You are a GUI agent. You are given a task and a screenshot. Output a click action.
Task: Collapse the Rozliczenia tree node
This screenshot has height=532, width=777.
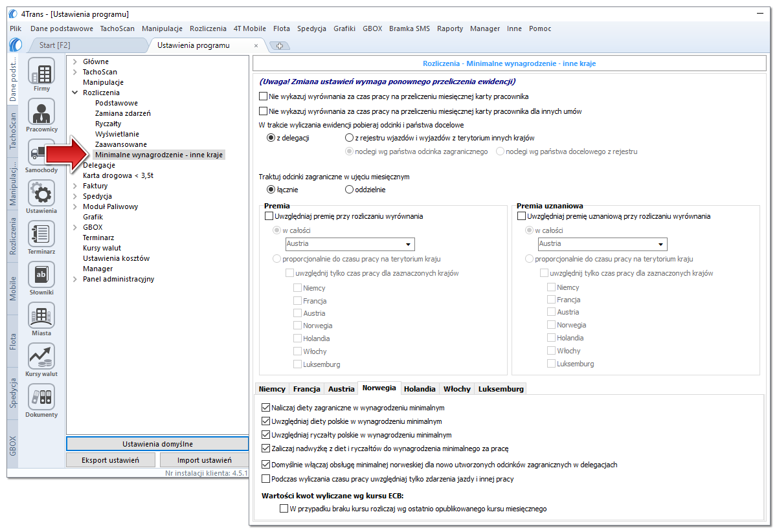(x=75, y=93)
